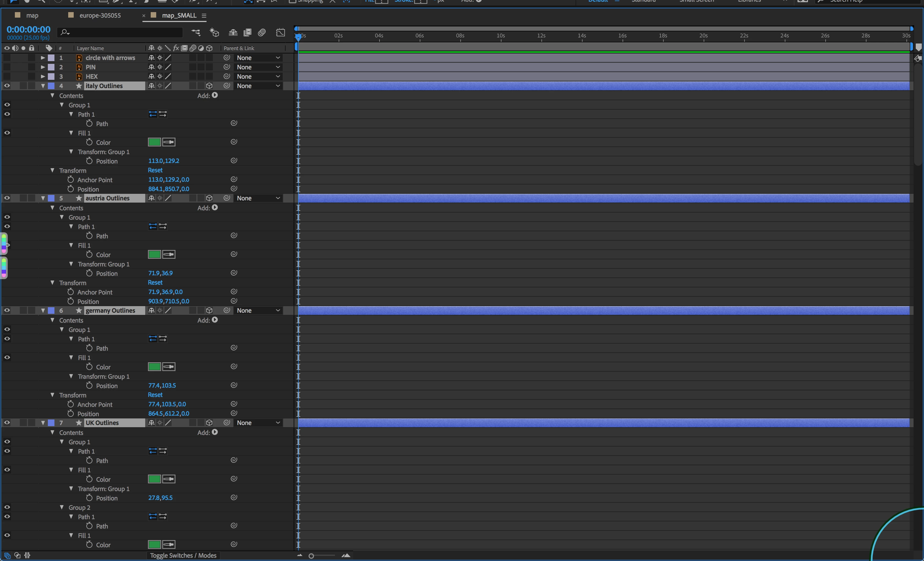Switch to the europe-305055 composition tab

100,15
